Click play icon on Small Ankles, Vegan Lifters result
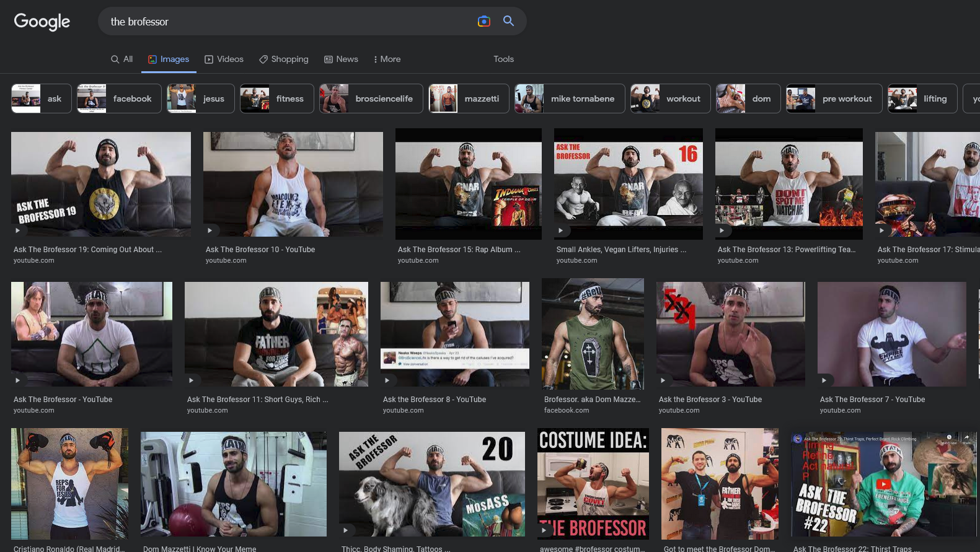 560,230
